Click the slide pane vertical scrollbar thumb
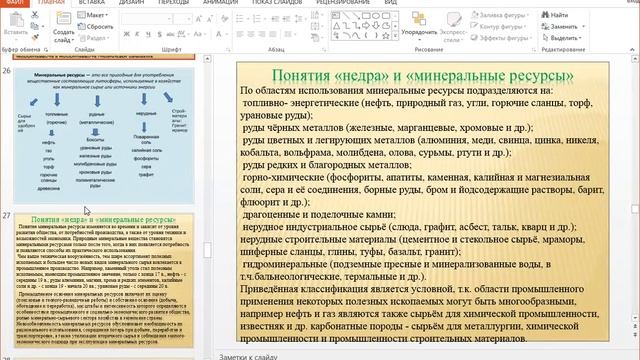This screenshot has height=360, width=640. coord(635,209)
